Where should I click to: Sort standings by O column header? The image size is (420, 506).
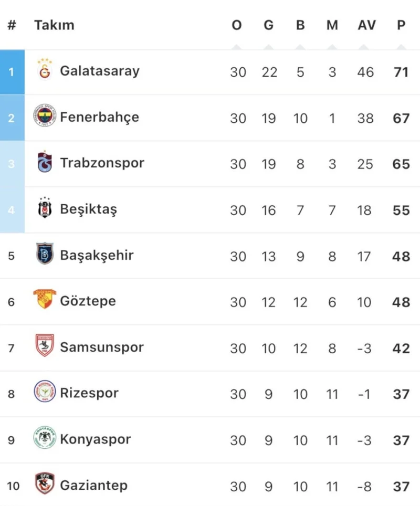[x=237, y=25]
